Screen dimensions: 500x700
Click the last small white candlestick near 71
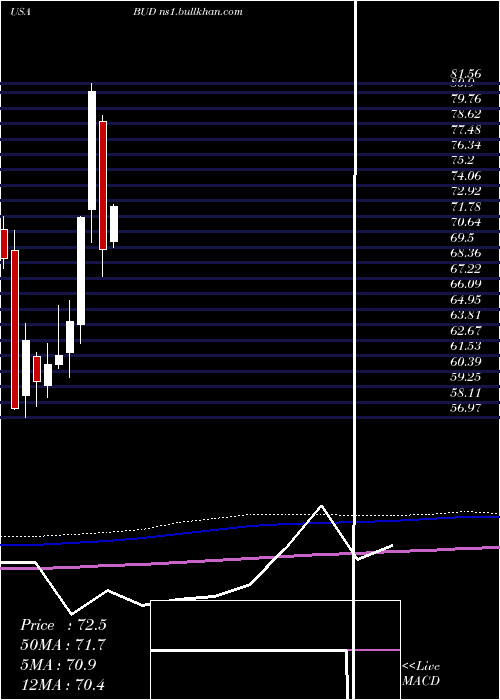[x=114, y=224]
